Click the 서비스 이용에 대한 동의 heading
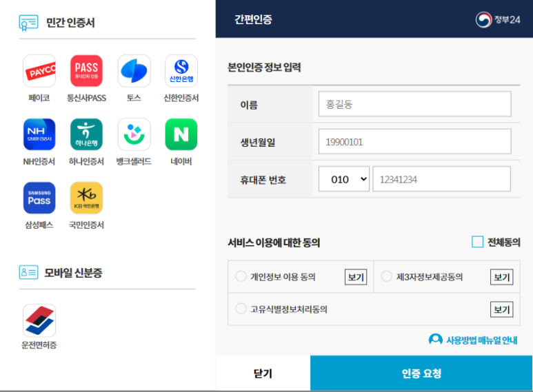The width and height of the screenshot is (533, 392). 274,243
